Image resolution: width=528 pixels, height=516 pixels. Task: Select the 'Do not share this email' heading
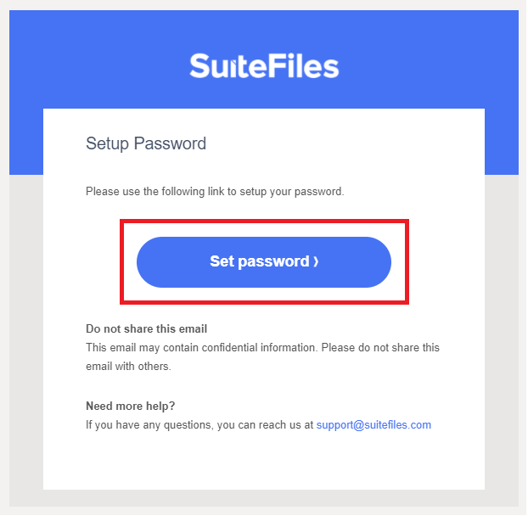[x=146, y=329]
